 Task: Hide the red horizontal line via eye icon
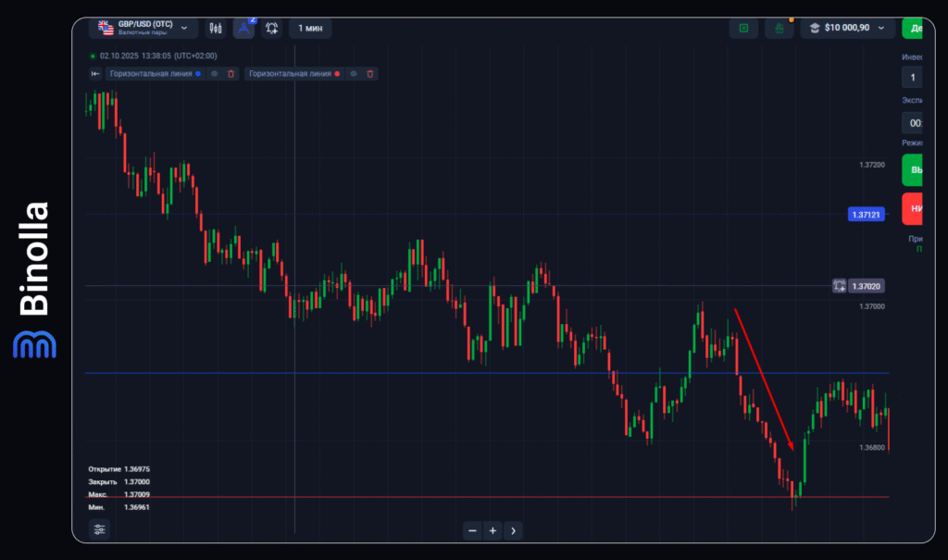coord(354,74)
